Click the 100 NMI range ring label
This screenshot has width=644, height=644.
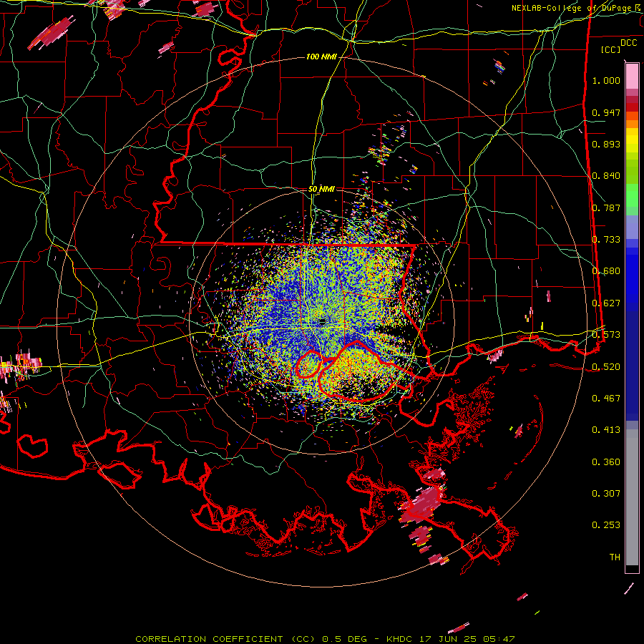(321, 57)
